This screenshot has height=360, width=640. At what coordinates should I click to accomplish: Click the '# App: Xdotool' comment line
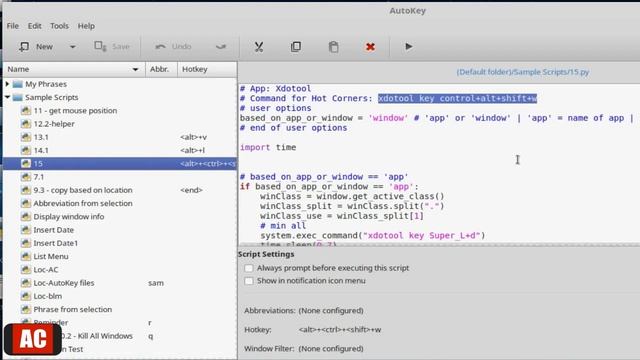[x=276, y=89]
